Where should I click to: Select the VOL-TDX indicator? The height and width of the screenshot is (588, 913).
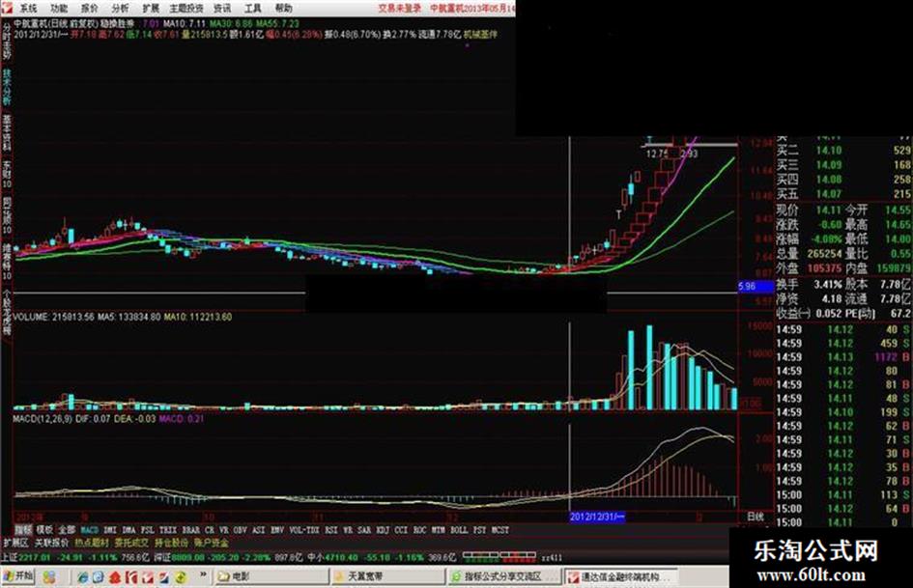(304, 530)
